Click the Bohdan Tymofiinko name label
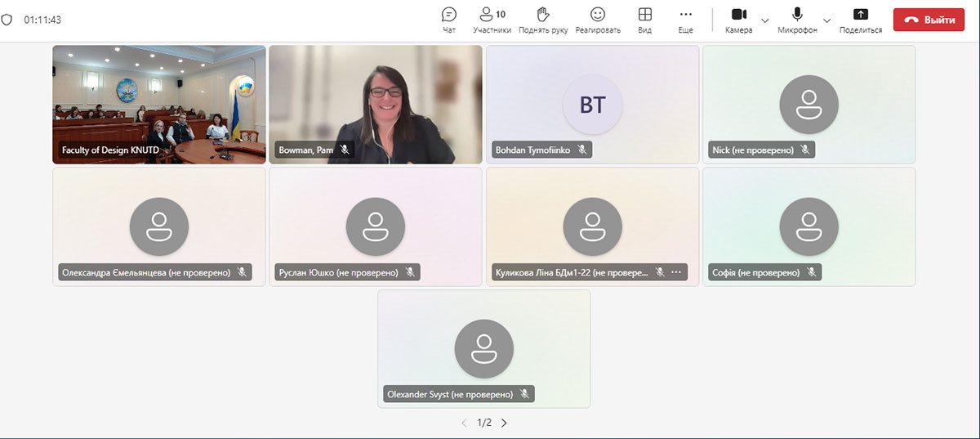The width and height of the screenshot is (980, 439). pyautogui.click(x=533, y=150)
